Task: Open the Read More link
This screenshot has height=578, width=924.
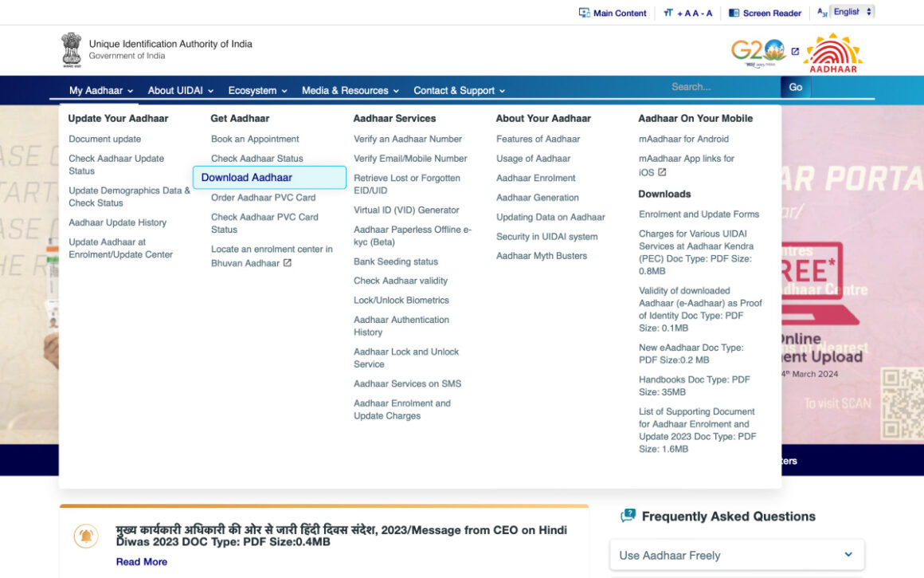Action: [142, 562]
